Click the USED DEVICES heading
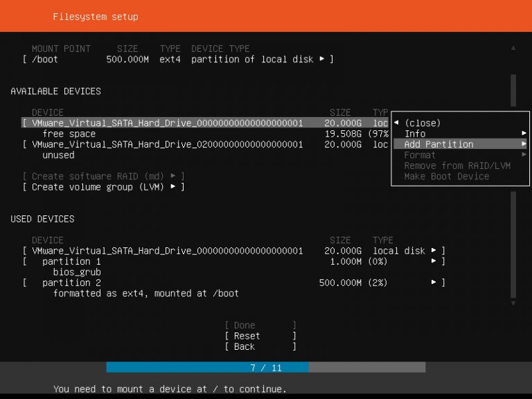Viewport: 532px width, 399px height. (42, 219)
